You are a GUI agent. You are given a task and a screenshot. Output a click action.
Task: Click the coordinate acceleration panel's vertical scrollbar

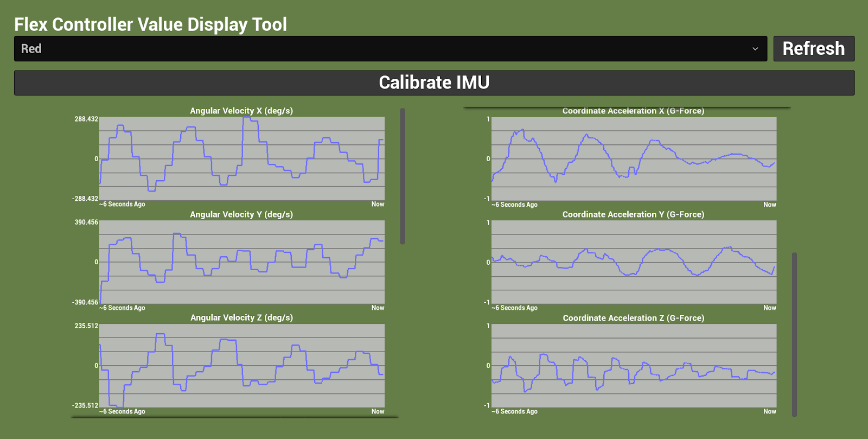pyautogui.click(x=794, y=334)
